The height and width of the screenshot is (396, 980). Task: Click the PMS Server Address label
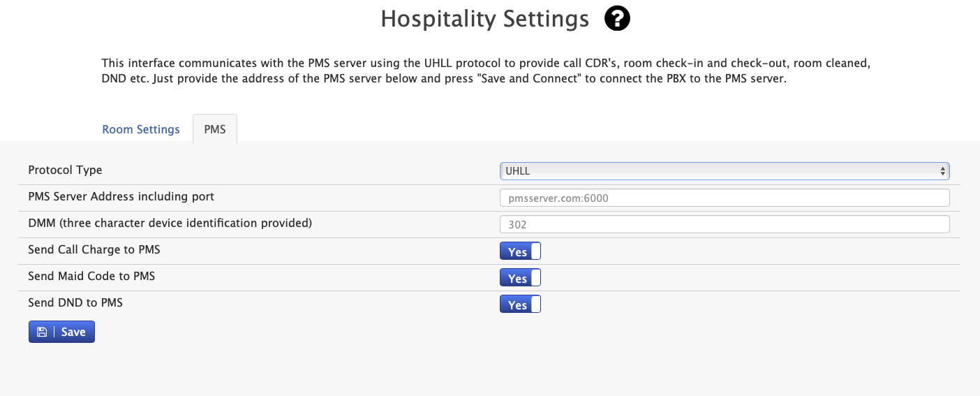point(121,197)
